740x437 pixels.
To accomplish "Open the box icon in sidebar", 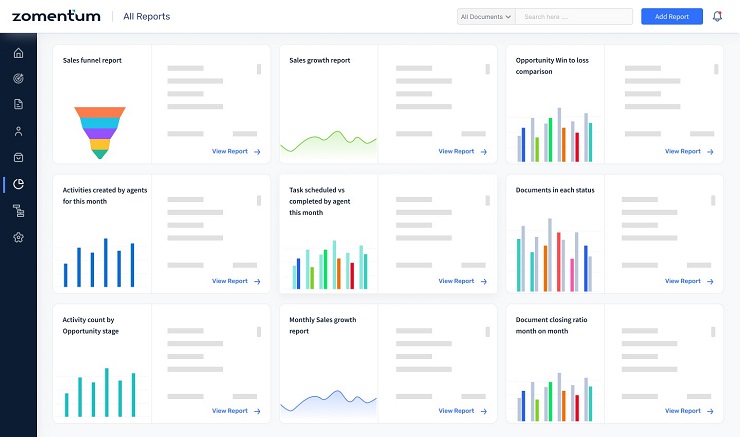I will (x=18, y=157).
